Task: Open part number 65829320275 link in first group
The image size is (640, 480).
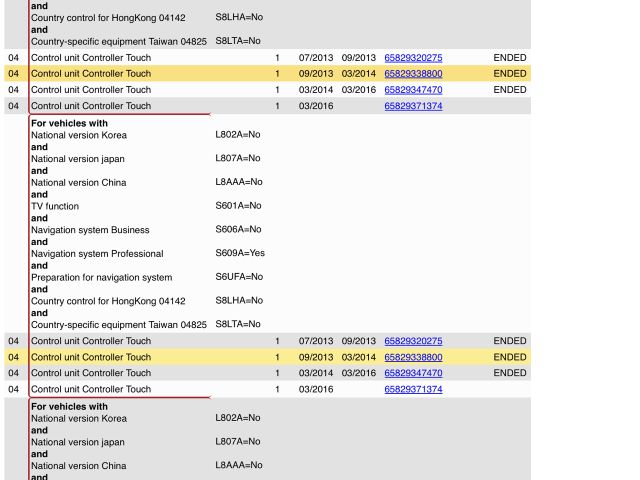Action: [413, 58]
